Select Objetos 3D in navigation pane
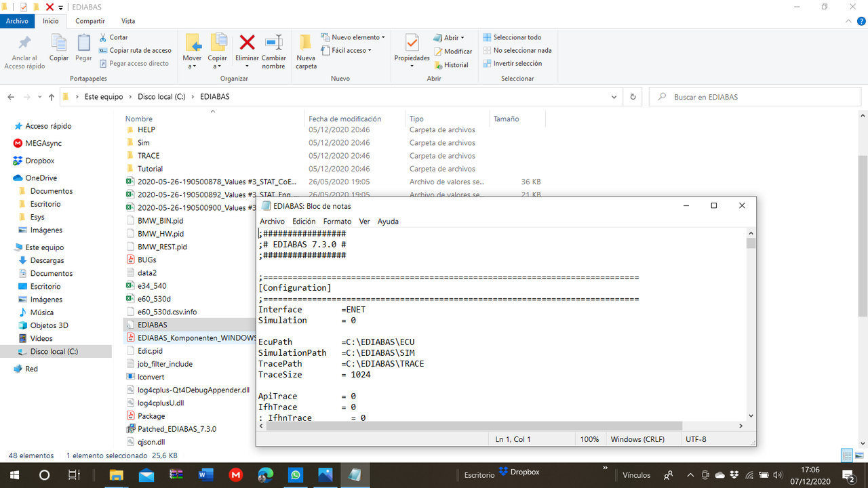The width and height of the screenshot is (868, 488). 49,325
